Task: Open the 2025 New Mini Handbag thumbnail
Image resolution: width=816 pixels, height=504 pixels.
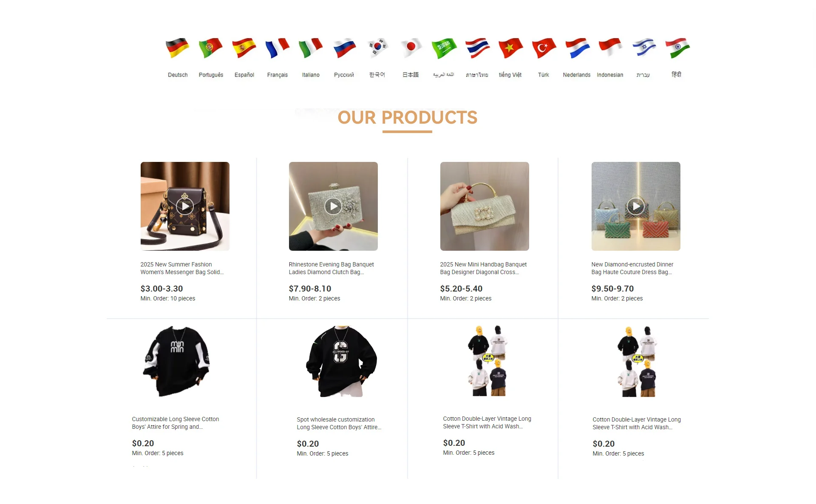Action: coord(484,206)
